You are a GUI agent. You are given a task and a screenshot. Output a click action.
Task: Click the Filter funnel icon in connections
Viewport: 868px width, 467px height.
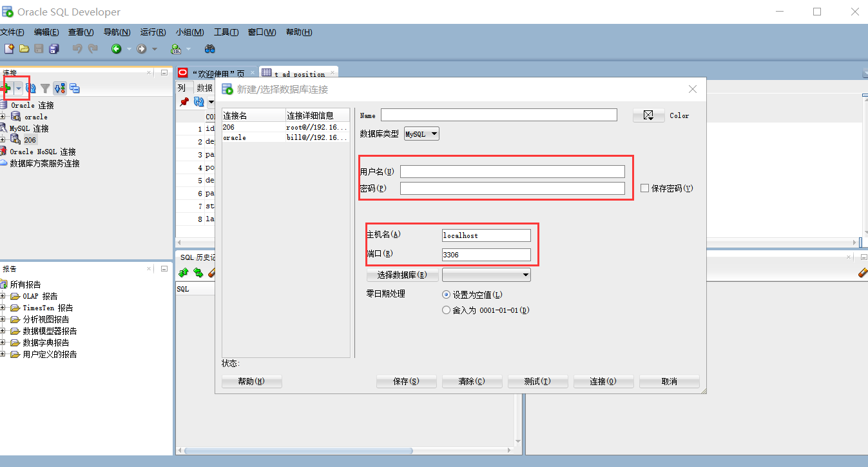[45, 88]
